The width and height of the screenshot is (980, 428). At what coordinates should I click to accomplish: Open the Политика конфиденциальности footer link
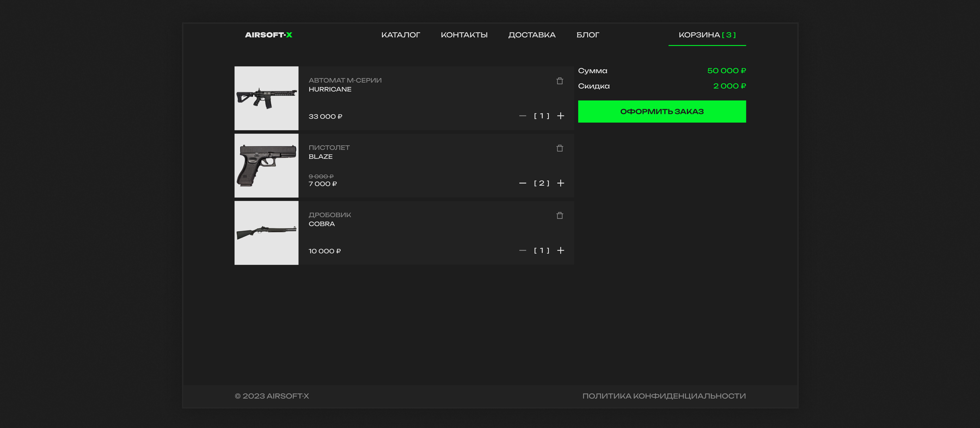pos(663,396)
